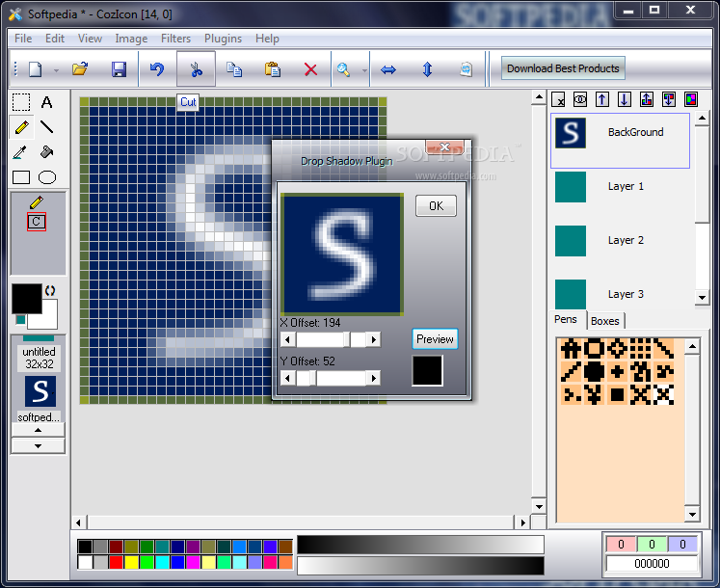The image size is (720, 588).
Task: Click the zoom magnifier icon
Action: 343,69
